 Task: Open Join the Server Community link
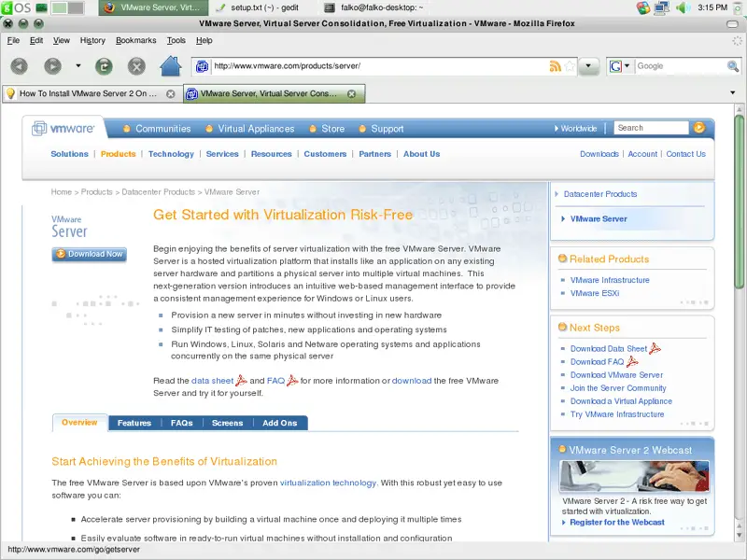pyautogui.click(x=618, y=388)
